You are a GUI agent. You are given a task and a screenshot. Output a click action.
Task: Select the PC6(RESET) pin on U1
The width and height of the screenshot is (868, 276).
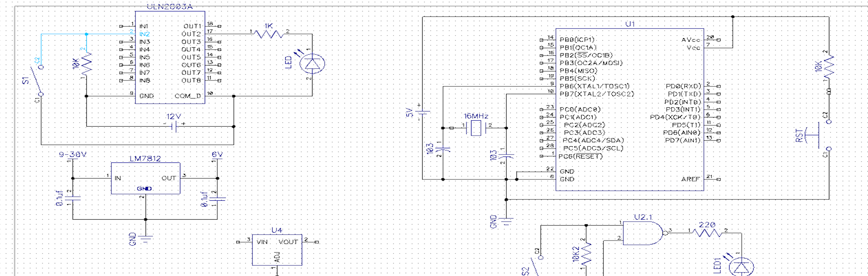(x=580, y=156)
